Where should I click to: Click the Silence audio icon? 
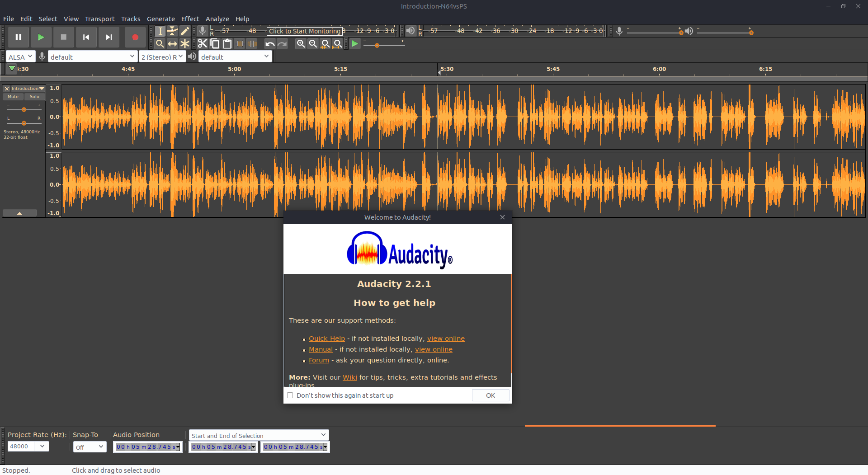click(252, 44)
